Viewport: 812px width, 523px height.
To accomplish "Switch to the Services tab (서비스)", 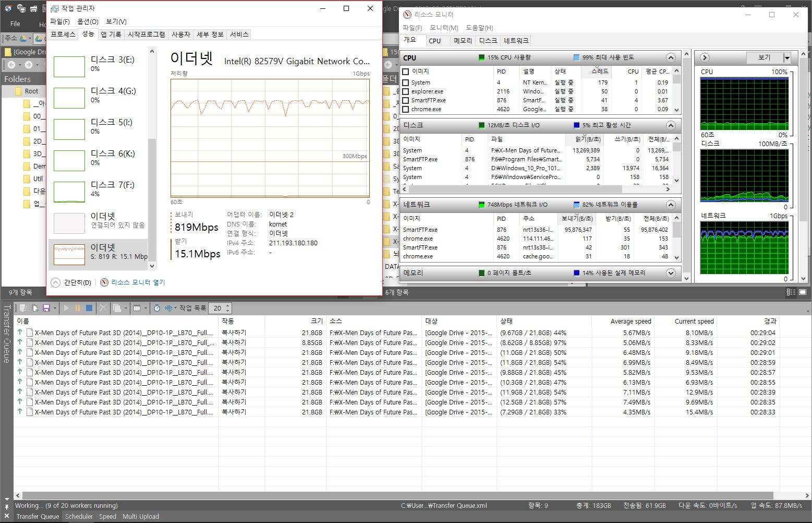I will tap(239, 34).
